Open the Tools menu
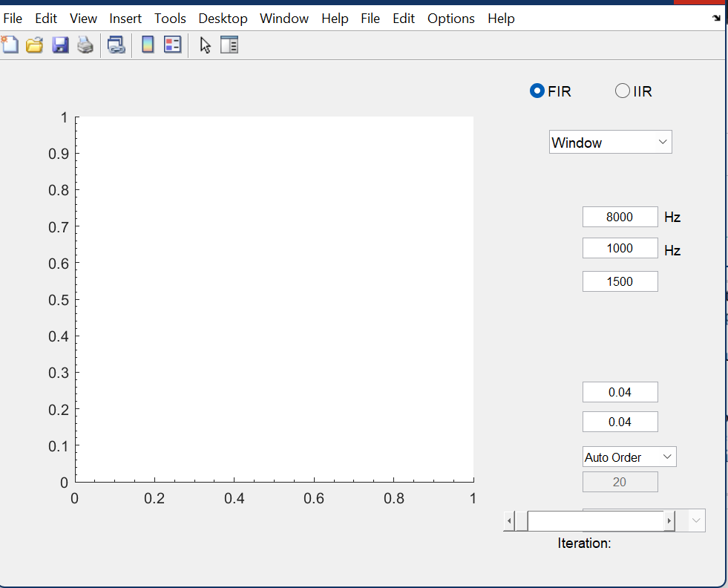The height and width of the screenshot is (588, 728). (170, 18)
